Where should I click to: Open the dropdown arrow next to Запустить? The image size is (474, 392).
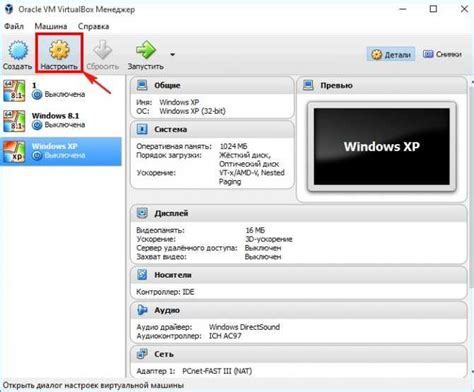point(172,54)
